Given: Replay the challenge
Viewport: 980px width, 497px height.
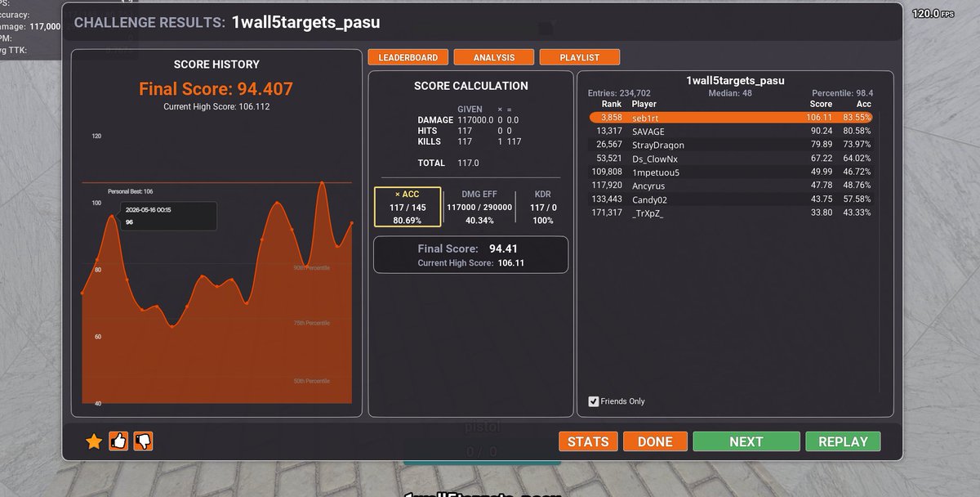Looking at the screenshot, I should pos(843,441).
